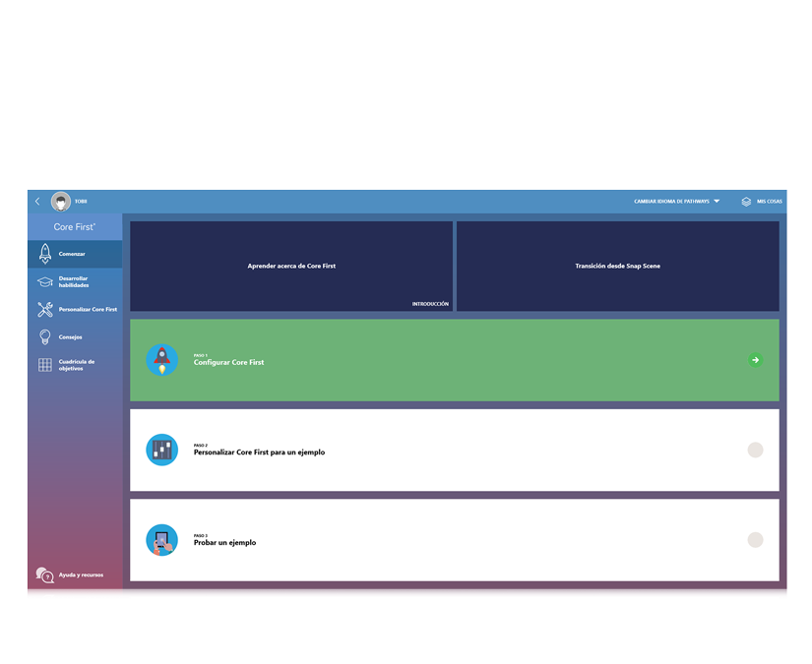
Task: Collapse the sidebar with the back chevron
Action: pyautogui.click(x=35, y=201)
